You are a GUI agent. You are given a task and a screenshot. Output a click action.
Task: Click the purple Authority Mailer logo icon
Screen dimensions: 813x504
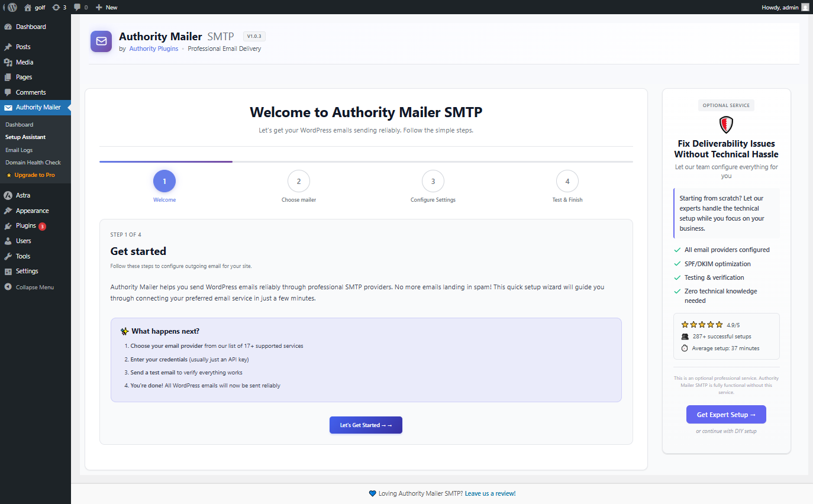[101, 41]
